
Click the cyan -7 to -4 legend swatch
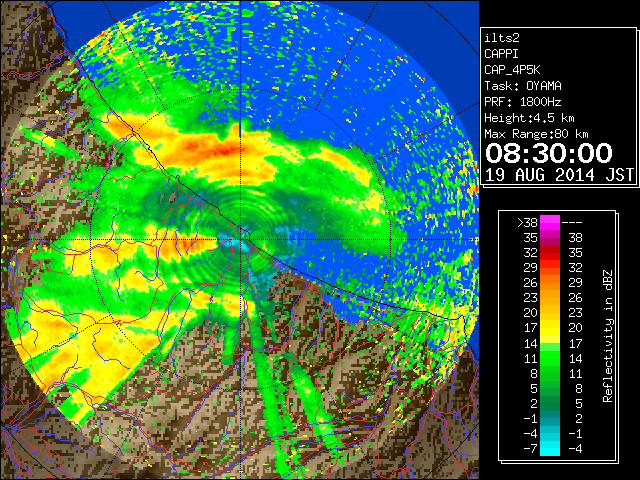[550, 448]
